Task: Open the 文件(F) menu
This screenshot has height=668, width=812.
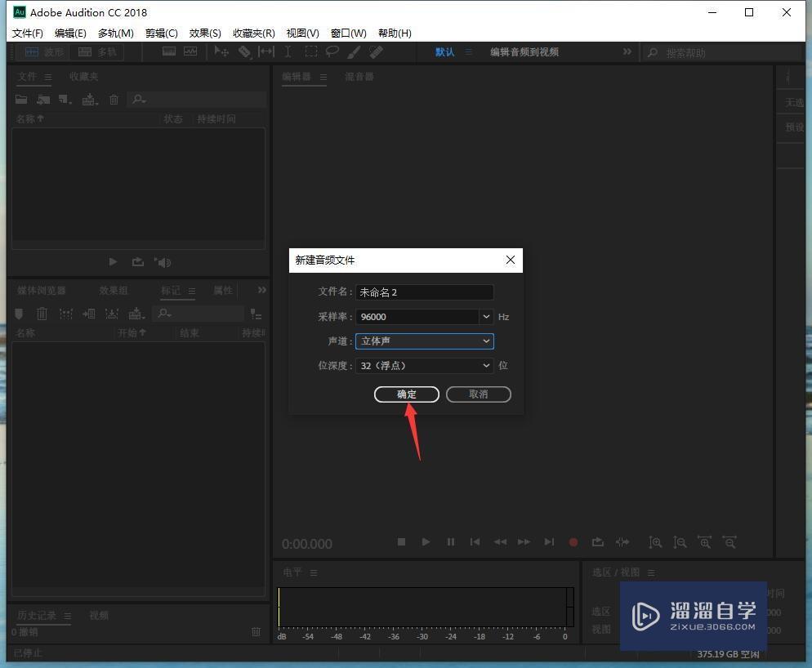Action: 28,33
